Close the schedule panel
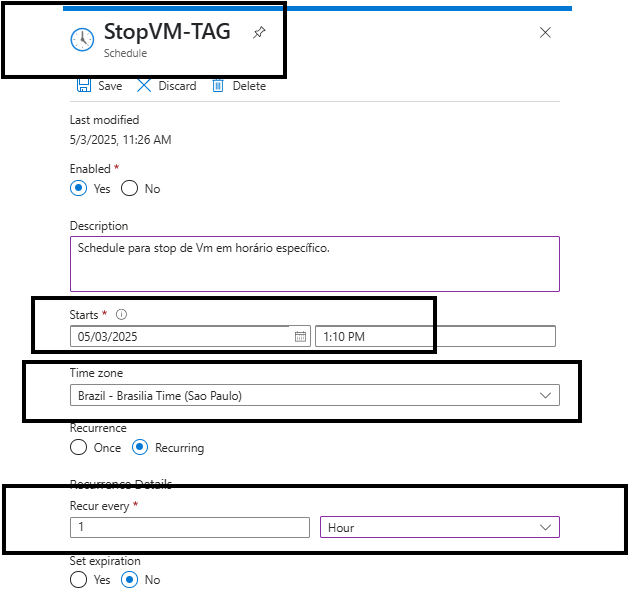The height and width of the screenshot is (596, 628). tap(545, 33)
